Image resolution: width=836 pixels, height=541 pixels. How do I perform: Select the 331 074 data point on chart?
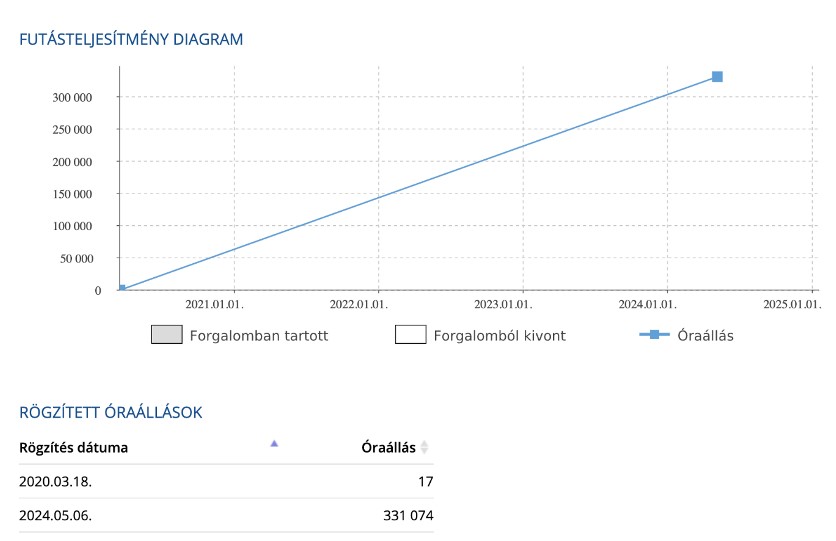[717, 77]
